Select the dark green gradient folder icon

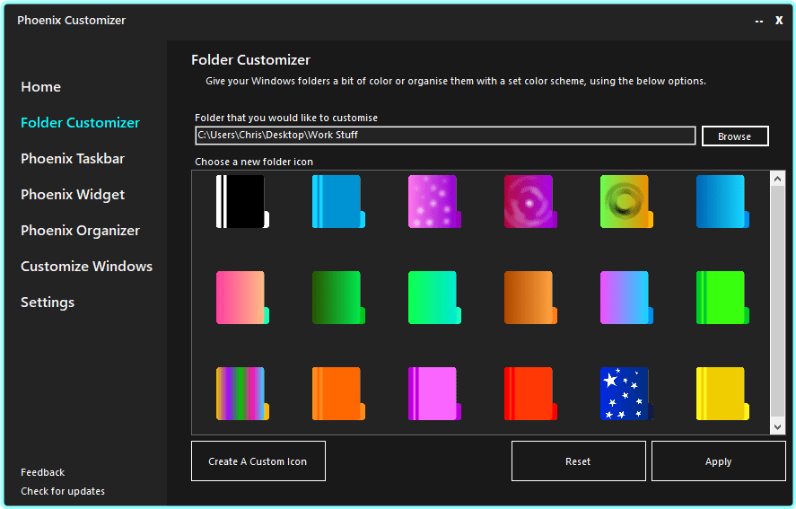click(x=337, y=297)
